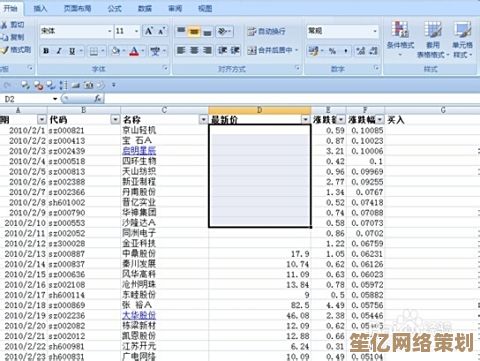The image size is (480, 361).
Task: Click the name box showing D2
Action: click(28, 99)
